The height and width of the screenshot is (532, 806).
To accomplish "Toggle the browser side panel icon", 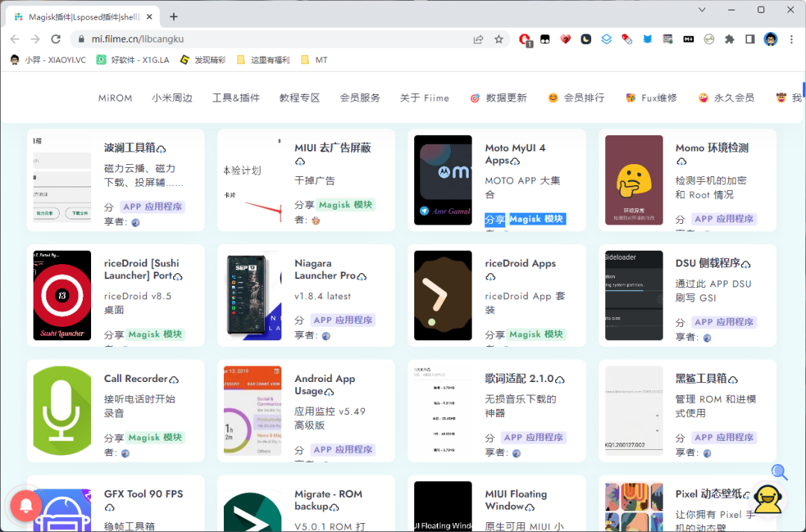I will (750, 40).
